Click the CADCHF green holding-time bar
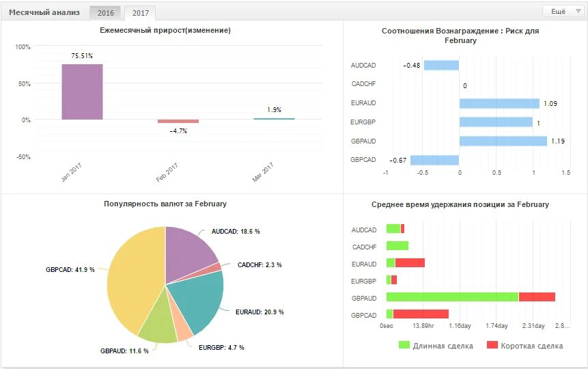This screenshot has height=369, width=588. 397,246
